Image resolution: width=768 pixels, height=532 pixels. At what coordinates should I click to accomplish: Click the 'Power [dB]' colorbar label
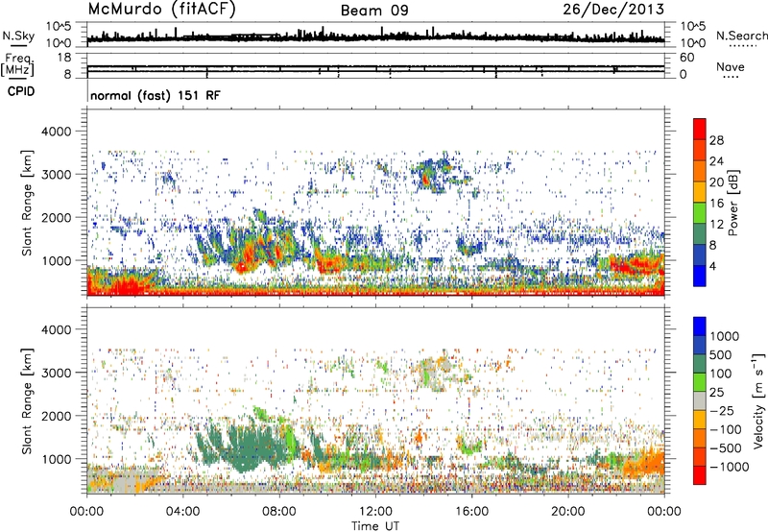(732, 203)
